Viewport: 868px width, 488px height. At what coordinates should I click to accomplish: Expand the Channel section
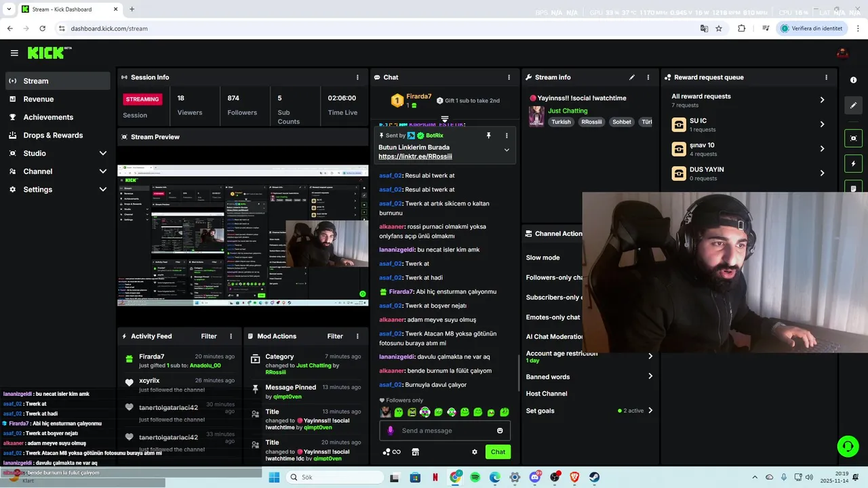(58, 171)
